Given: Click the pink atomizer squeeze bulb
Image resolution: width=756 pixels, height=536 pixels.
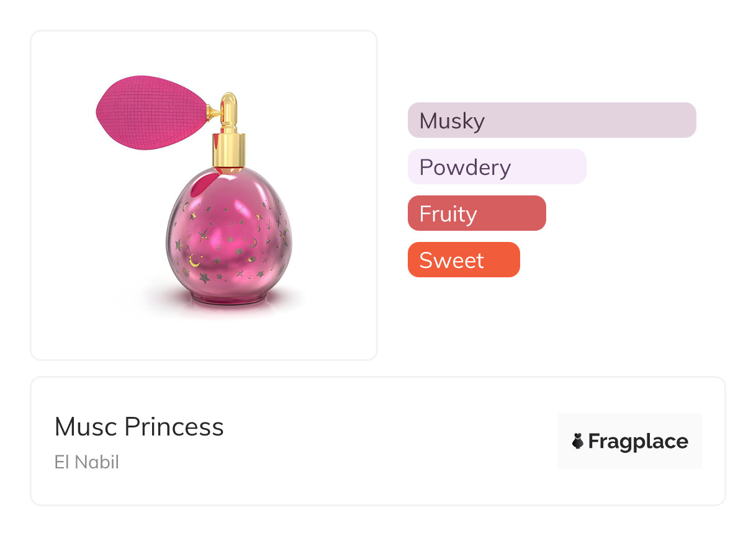Looking at the screenshot, I should pyautogui.click(x=149, y=111).
